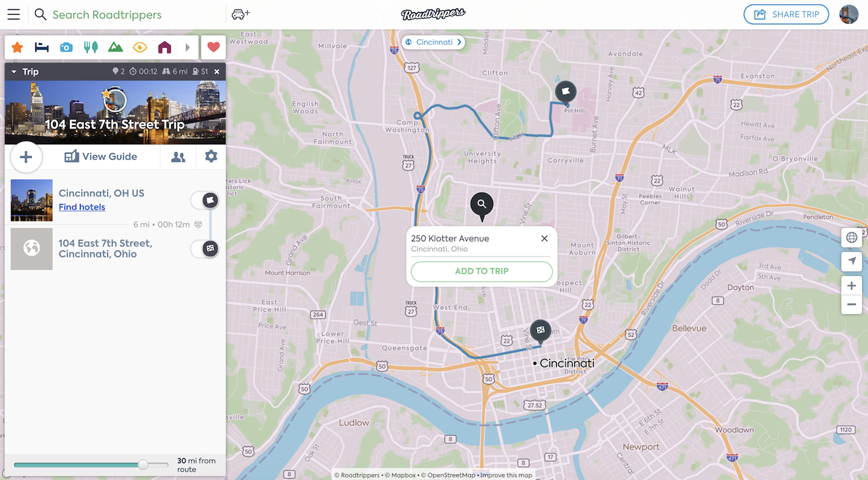Open the hamburger main menu

tap(13, 15)
